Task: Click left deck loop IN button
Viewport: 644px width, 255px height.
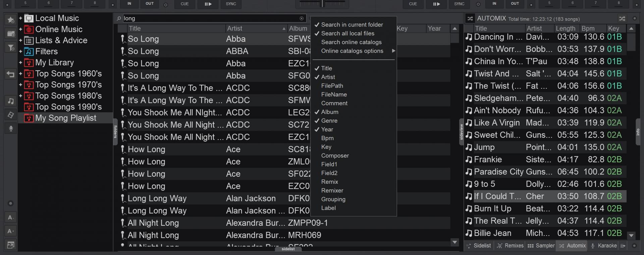Action: click(129, 4)
